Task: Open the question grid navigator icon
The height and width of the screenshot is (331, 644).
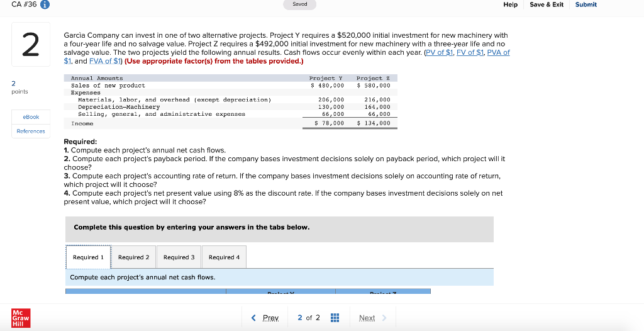Action: point(335,318)
